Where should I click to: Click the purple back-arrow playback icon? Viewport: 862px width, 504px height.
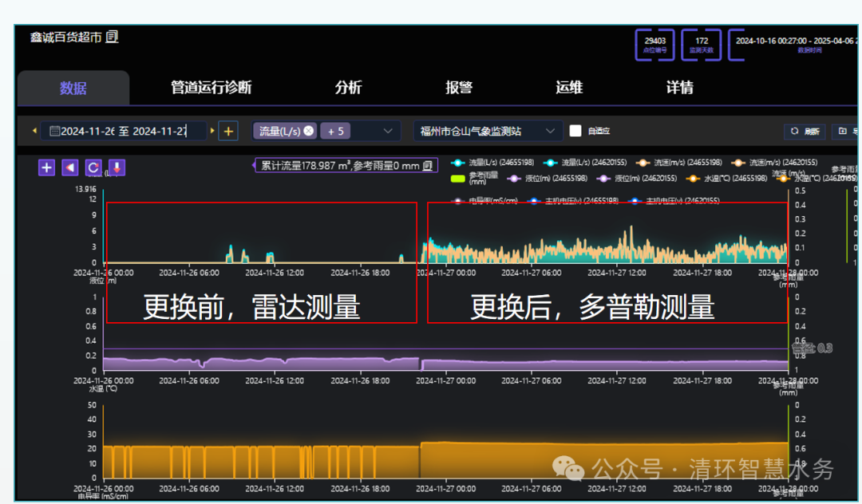click(69, 167)
